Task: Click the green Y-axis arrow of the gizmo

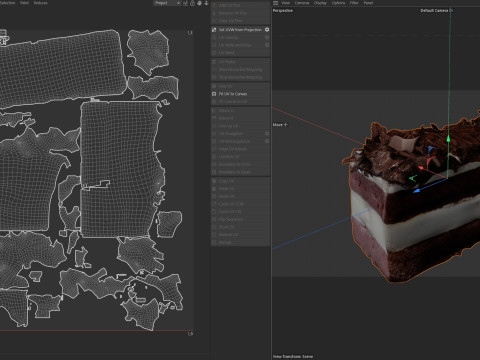Action: pos(449,138)
